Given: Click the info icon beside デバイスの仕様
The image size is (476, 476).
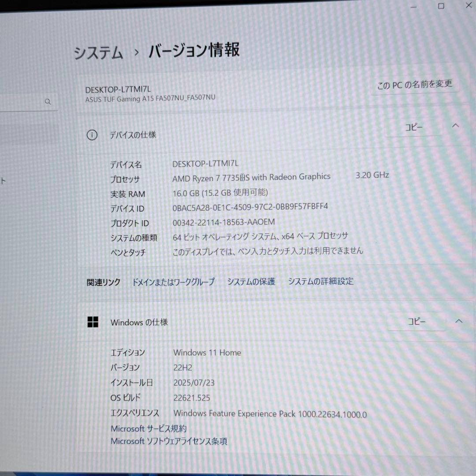Looking at the screenshot, I should pyautogui.click(x=92, y=135).
